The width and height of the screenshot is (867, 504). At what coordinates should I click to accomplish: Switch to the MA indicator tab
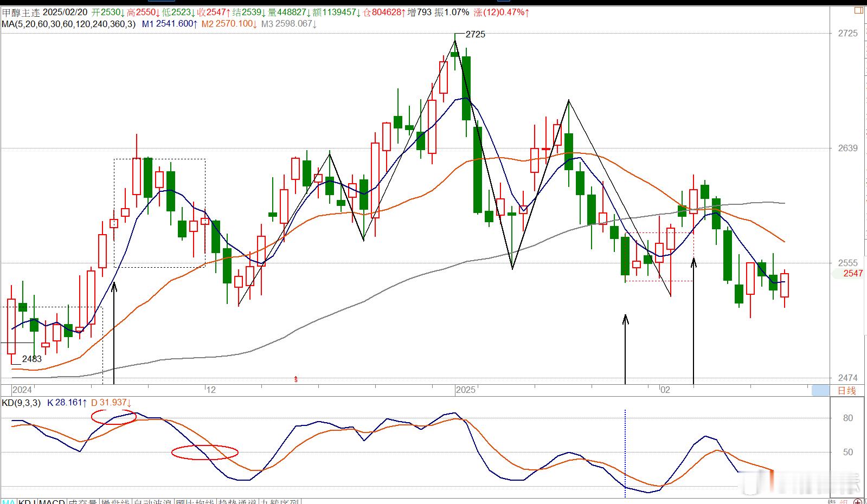pyautogui.click(x=8, y=501)
